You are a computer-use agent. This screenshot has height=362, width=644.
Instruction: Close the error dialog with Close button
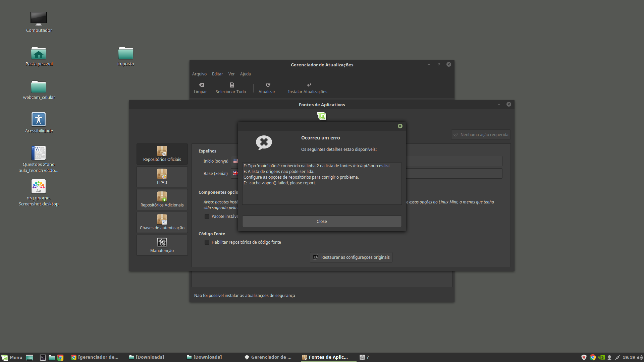pyautogui.click(x=322, y=221)
